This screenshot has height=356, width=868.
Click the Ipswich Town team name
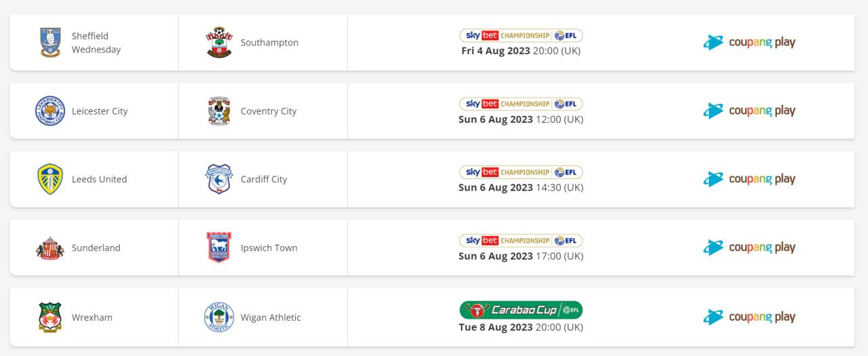coord(269,248)
